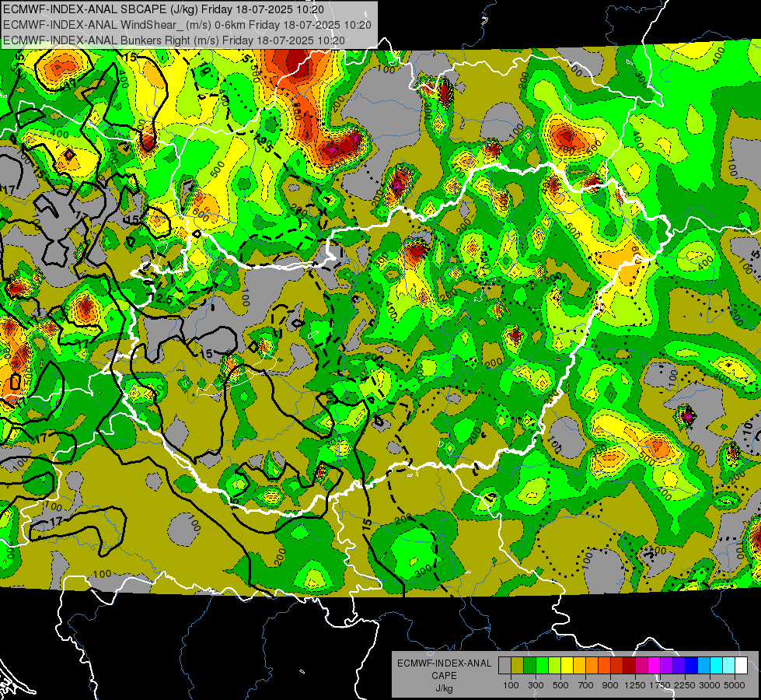Click the dark green CAPE legend swatch
The width and height of the screenshot is (761, 700).
529,666
